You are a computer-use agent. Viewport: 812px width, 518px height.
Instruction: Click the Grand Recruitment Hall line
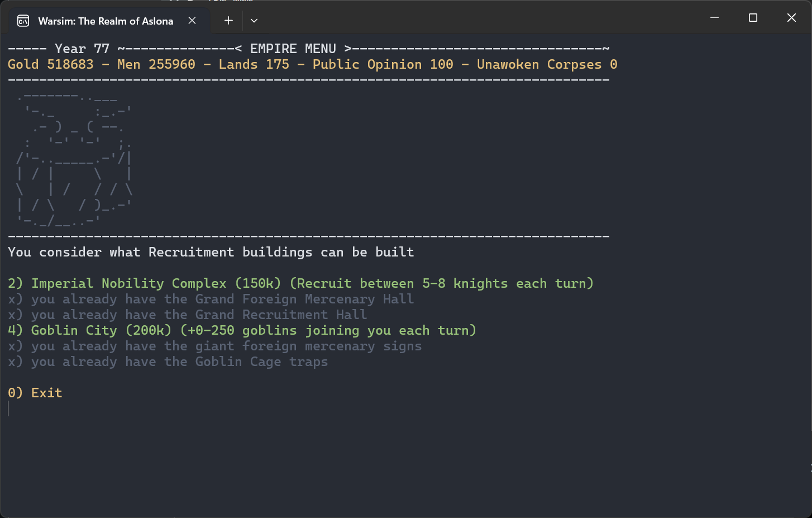tap(188, 315)
